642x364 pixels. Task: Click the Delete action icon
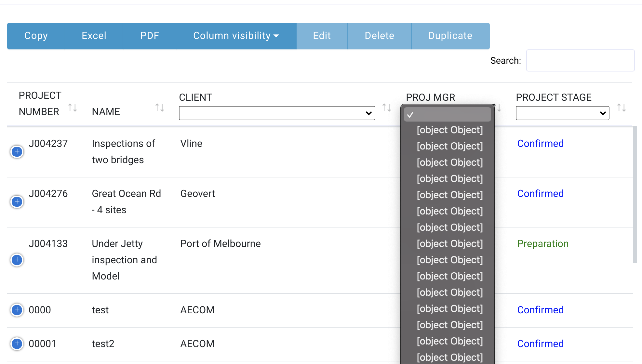[x=379, y=36]
